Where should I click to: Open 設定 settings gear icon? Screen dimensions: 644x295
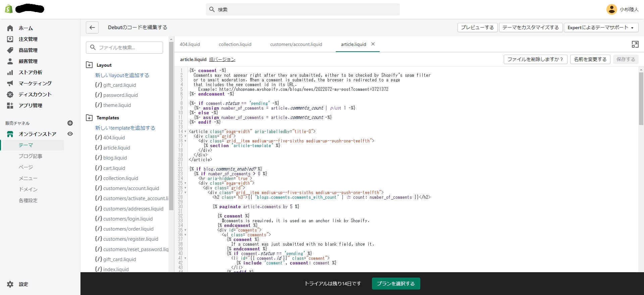pyautogui.click(x=10, y=284)
